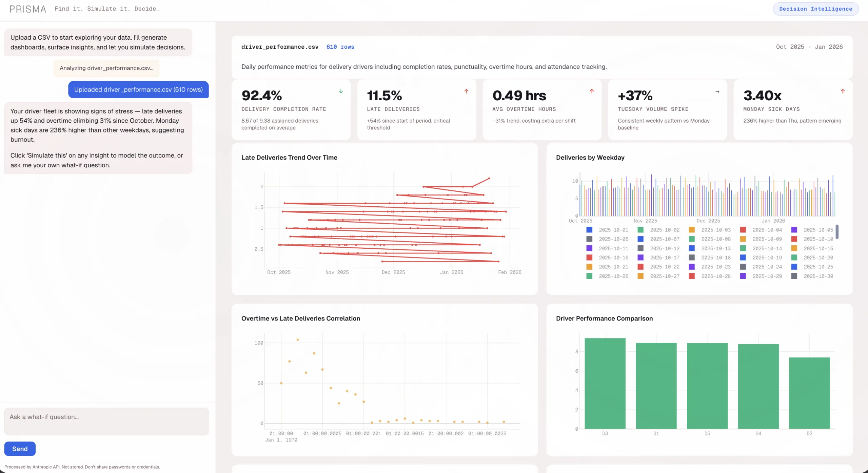Click the red swatch beside 2025-10-28
This screenshot has height=473, width=868.
692,276
